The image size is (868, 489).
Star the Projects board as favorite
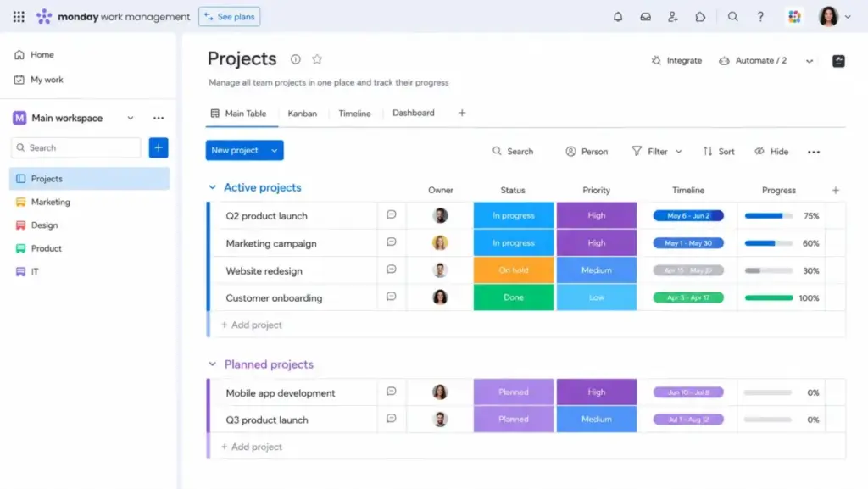317,59
